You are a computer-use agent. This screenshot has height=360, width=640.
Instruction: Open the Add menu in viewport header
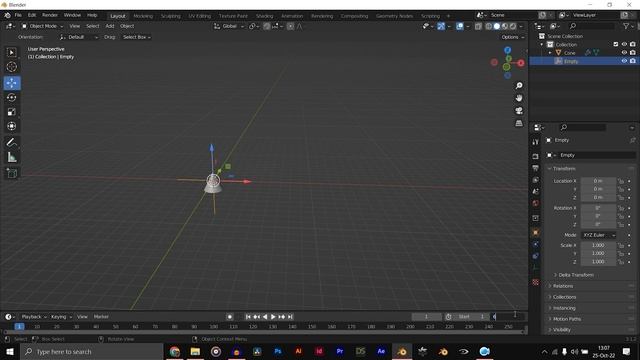110,26
